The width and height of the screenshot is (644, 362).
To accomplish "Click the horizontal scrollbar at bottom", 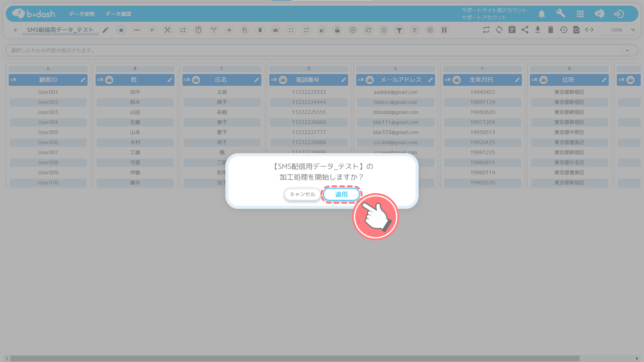I will pos(295,358).
